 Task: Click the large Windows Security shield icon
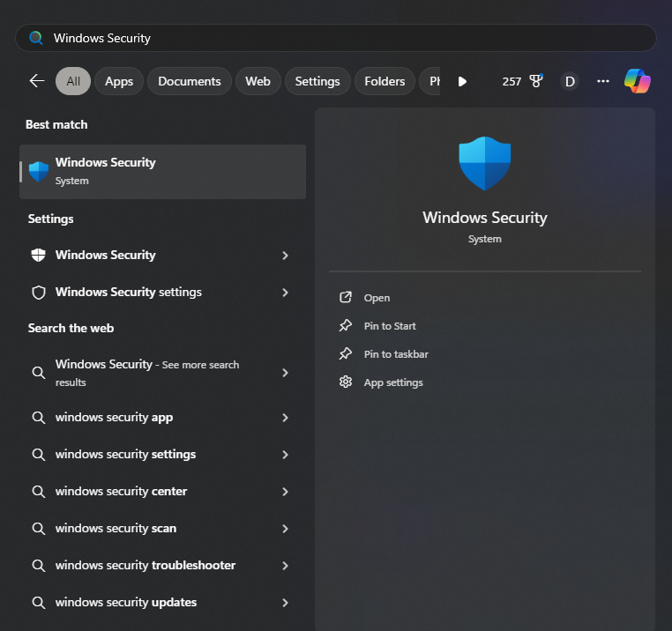click(484, 163)
